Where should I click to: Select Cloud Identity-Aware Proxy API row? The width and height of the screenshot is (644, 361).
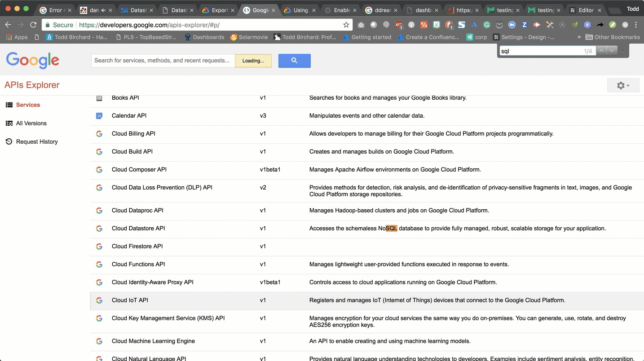pos(367,282)
